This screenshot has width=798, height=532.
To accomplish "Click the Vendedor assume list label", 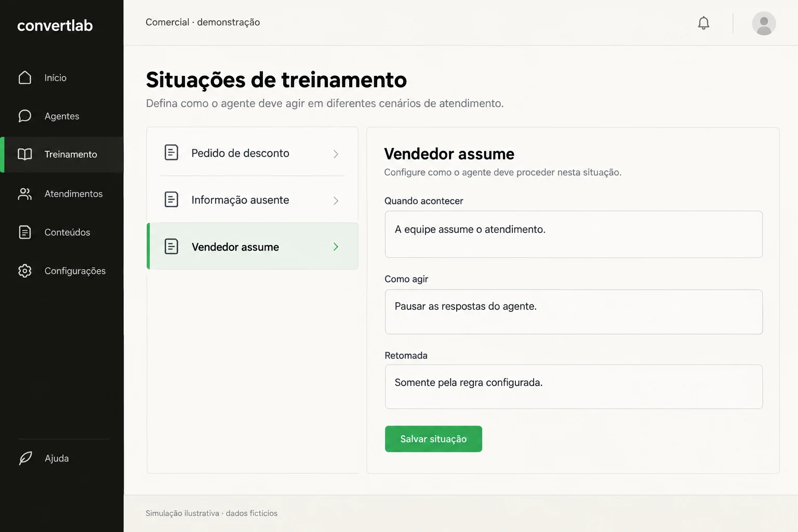I will [235, 247].
